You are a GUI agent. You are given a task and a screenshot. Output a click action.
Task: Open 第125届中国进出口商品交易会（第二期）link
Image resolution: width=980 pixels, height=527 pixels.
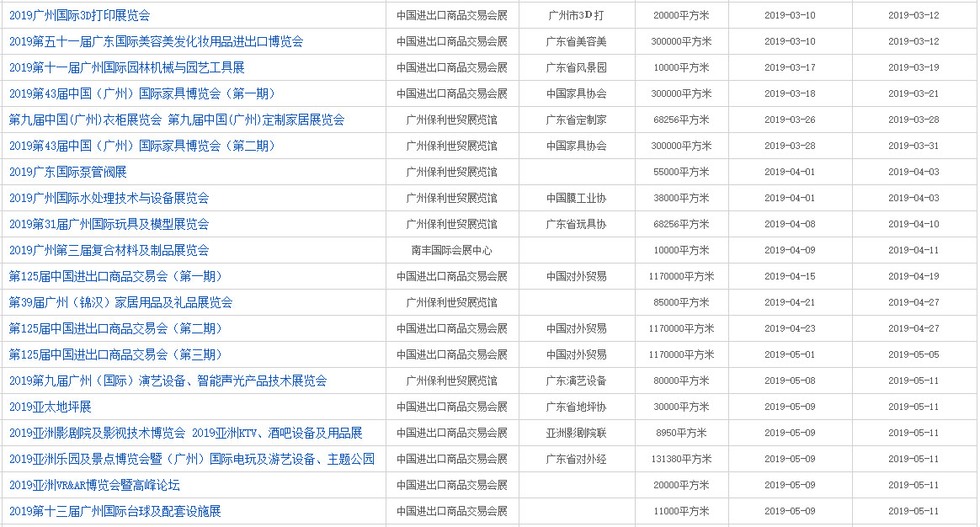click(115, 329)
